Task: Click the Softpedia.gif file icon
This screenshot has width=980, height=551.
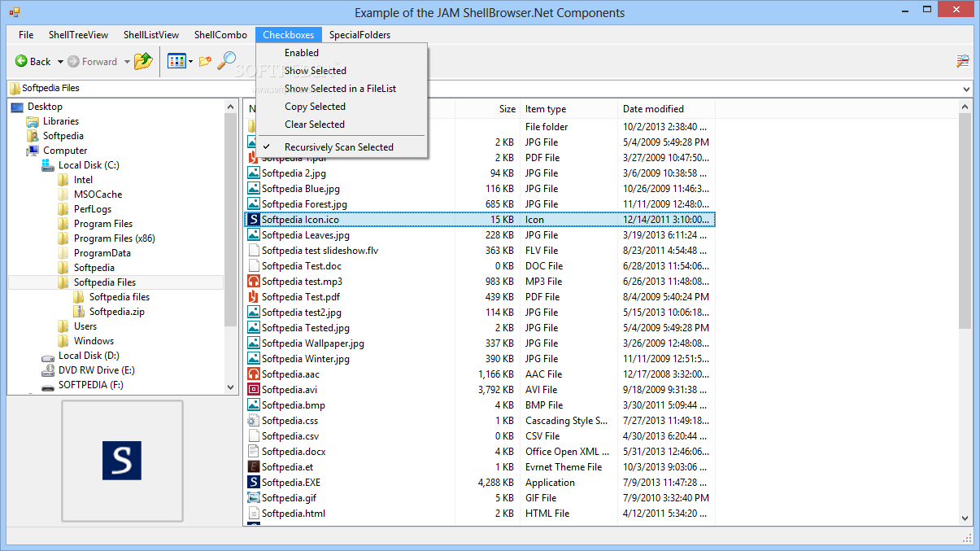Action: (x=254, y=497)
